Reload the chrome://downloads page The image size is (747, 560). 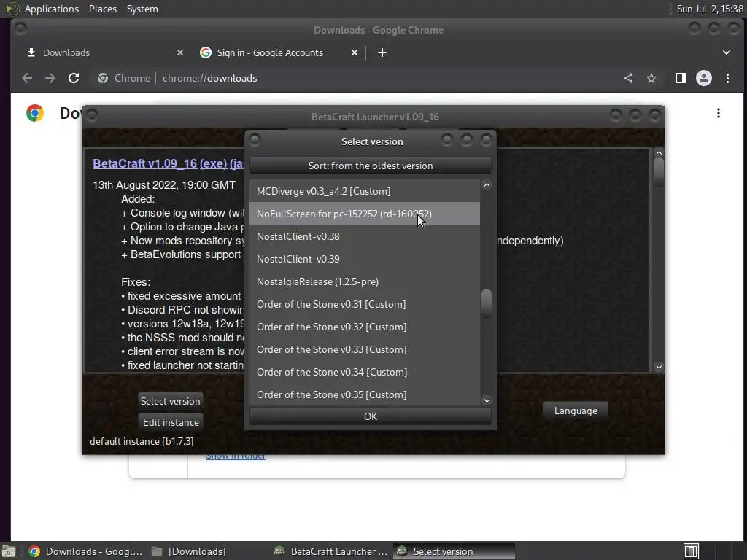tap(74, 78)
